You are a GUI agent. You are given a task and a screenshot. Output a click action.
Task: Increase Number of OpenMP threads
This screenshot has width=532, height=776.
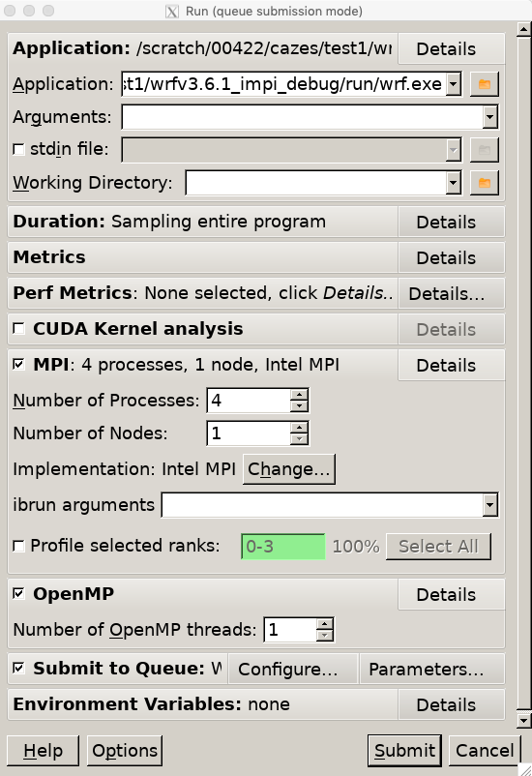[325, 623]
